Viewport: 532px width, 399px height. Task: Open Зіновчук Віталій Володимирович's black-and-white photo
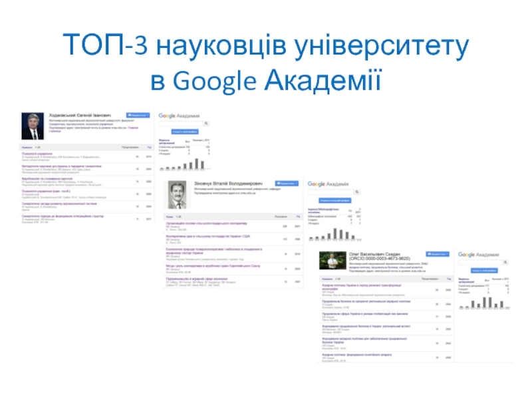click(177, 195)
